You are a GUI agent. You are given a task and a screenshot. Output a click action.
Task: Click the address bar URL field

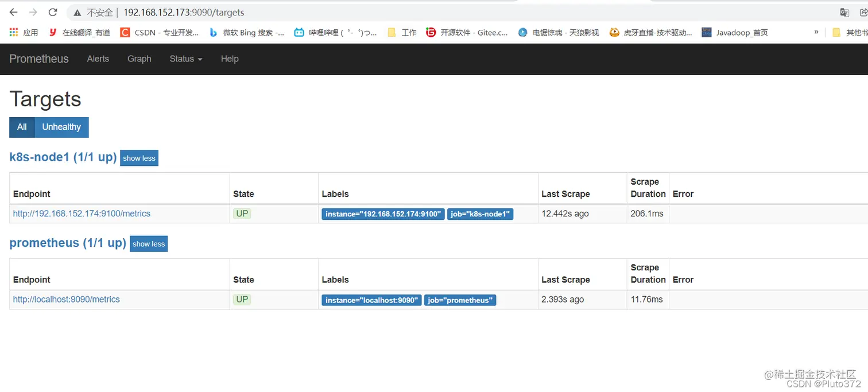click(184, 12)
